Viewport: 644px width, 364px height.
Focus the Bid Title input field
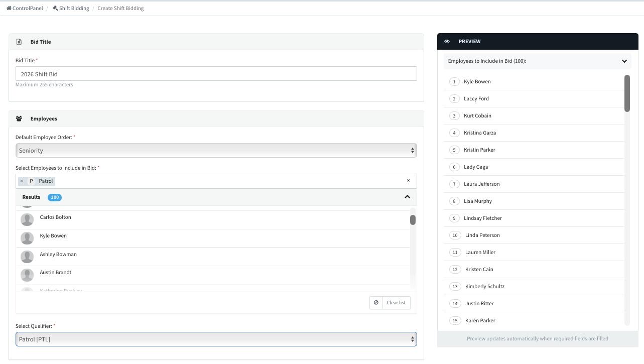(216, 74)
